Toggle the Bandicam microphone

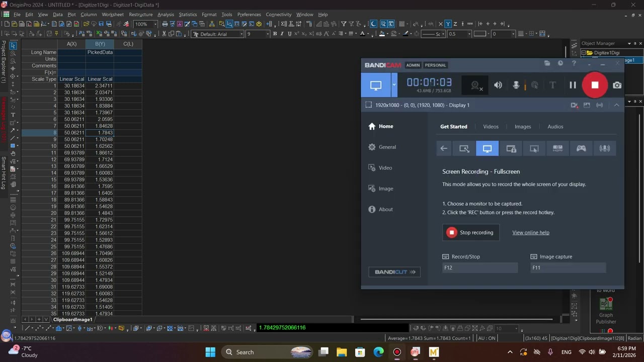tap(516, 85)
